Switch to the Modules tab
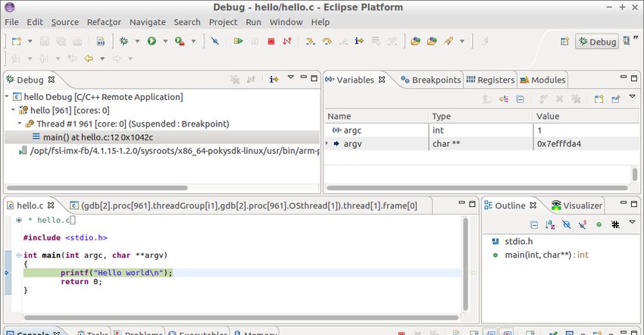 coord(542,80)
